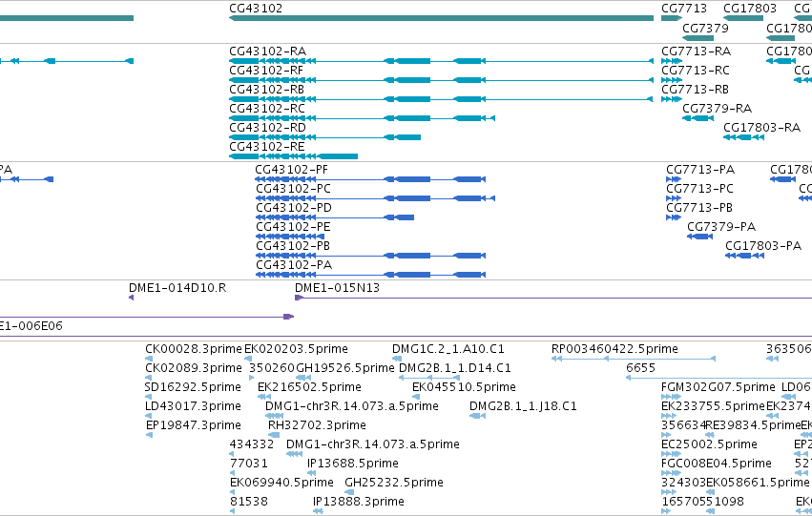The image size is (812, 516).
Task: Click the LD43017.3prime EST label
Action: (193, 407)
